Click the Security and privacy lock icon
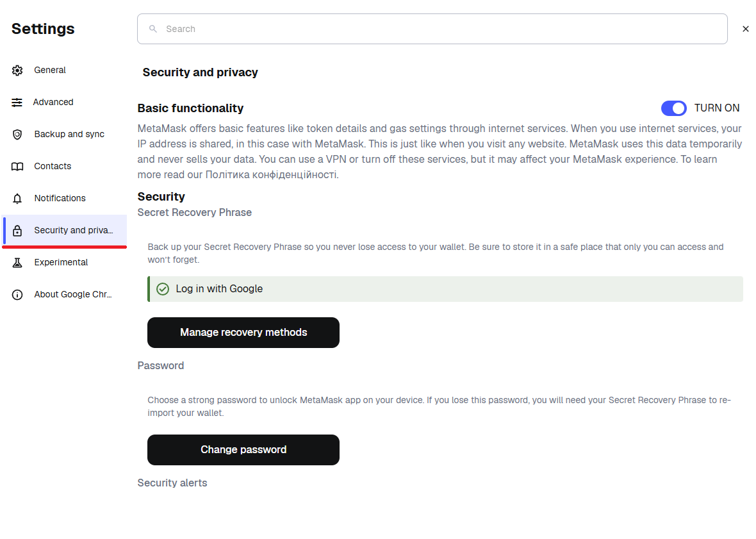 pyautogui.click(x=17, y=231)
